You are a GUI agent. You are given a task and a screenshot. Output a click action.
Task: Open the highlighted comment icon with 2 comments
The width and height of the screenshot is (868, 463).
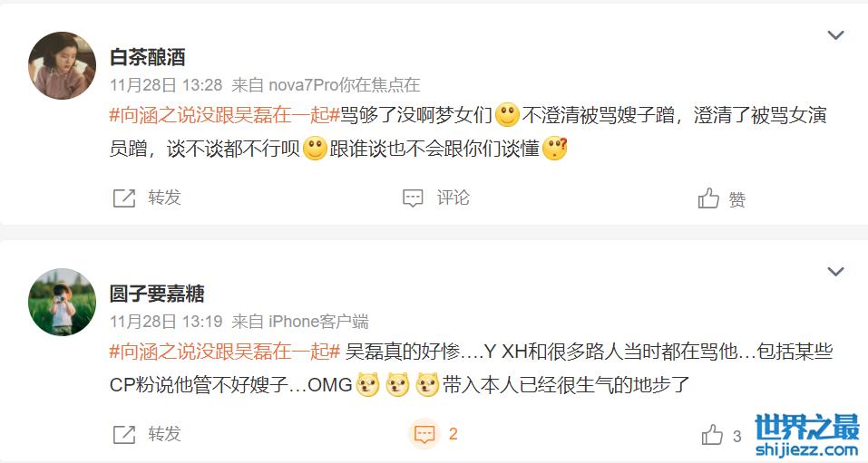[424, 434]
